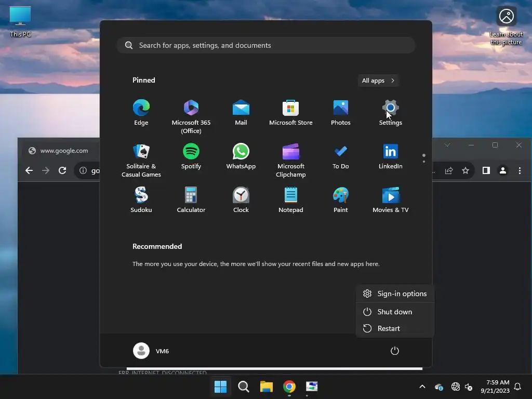
Task: Open File Explorer from taskbar
Action: (x=267, y=387)
